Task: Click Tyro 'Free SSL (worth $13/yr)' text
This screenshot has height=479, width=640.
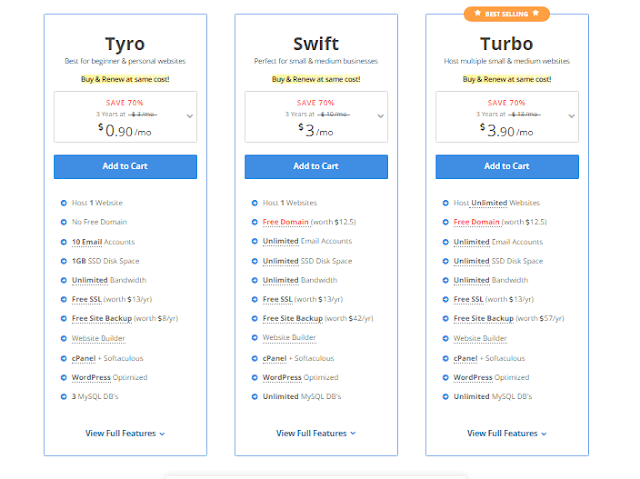Action: click(x=112, y=299)
